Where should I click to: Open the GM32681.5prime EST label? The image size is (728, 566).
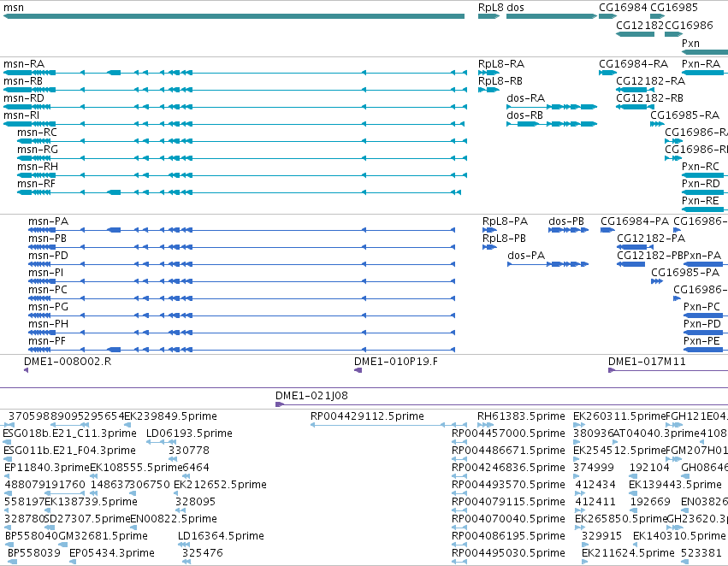(x=103, y=536)
